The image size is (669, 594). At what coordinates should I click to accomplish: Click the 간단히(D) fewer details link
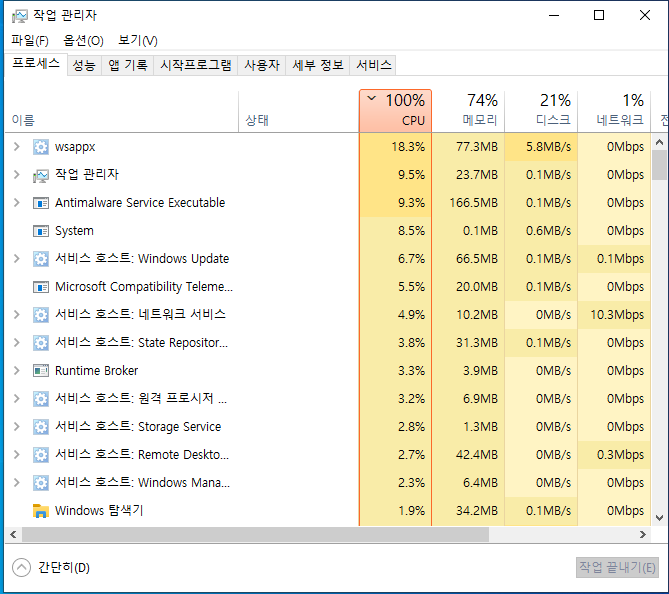click(x=64, y=568)
